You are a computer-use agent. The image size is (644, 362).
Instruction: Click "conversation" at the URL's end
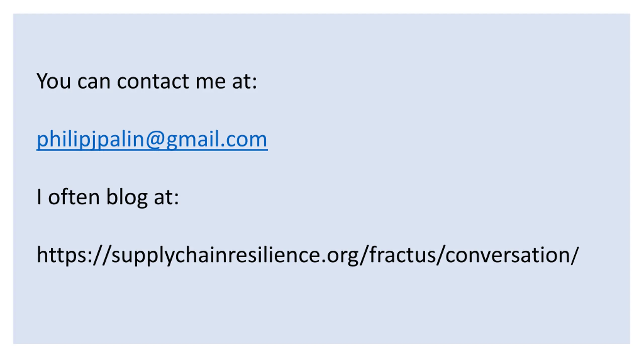pyautogui.click(x=508, y=255)
